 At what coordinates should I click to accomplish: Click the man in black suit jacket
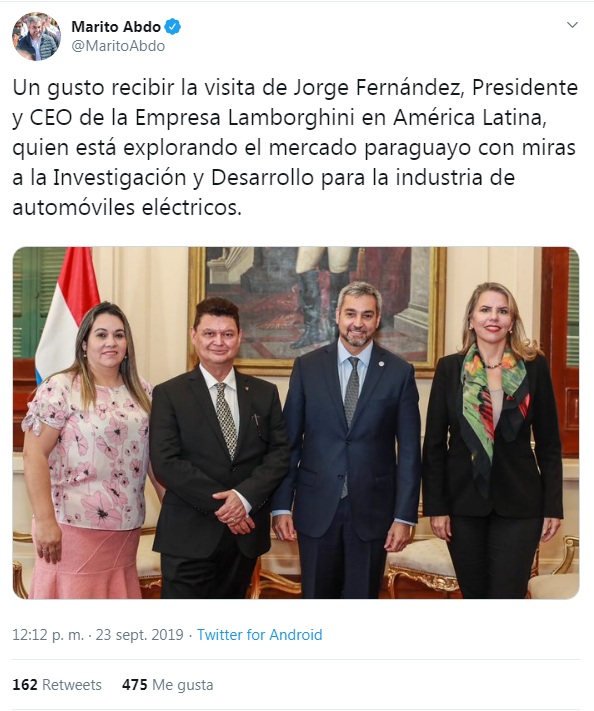[x=219, y=449]
